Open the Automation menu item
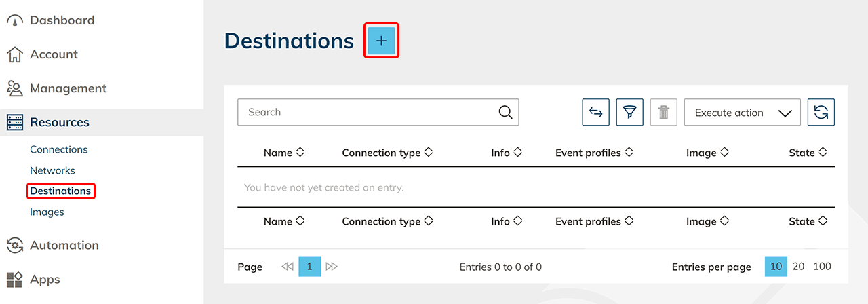 tap(64, 245)
